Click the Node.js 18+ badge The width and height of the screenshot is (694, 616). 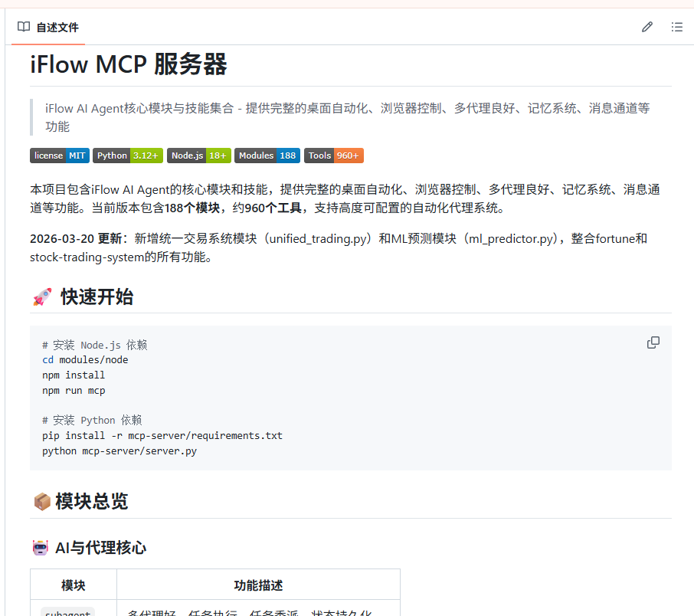(x=198, y=156)
